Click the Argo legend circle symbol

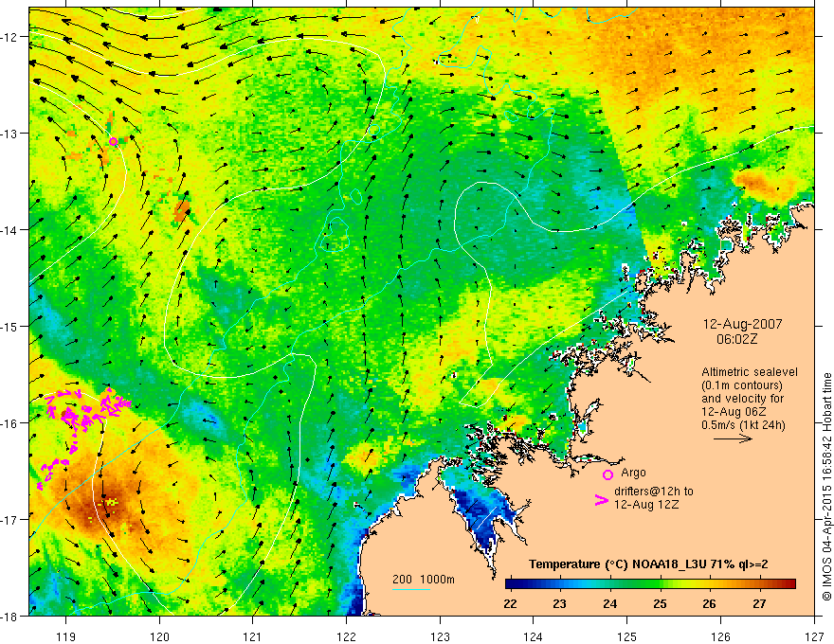607,474
